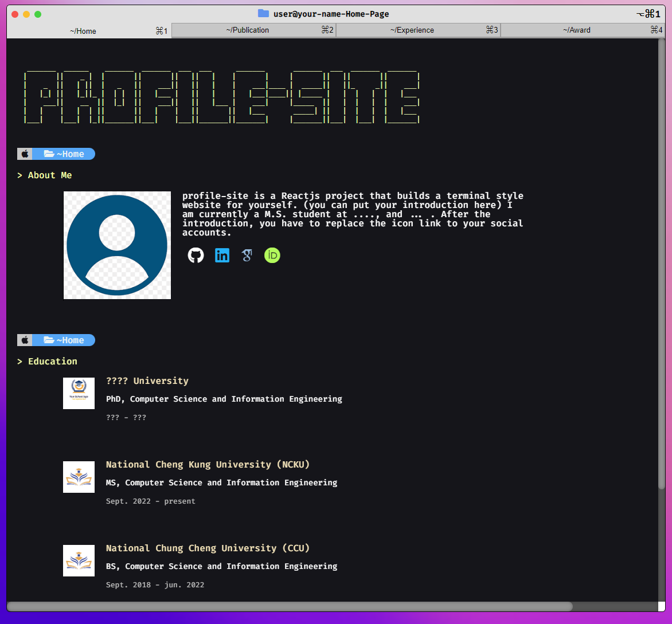Click the vertical scrollbar thumb
The image size is (672, 624).
[x=661, y=264]
